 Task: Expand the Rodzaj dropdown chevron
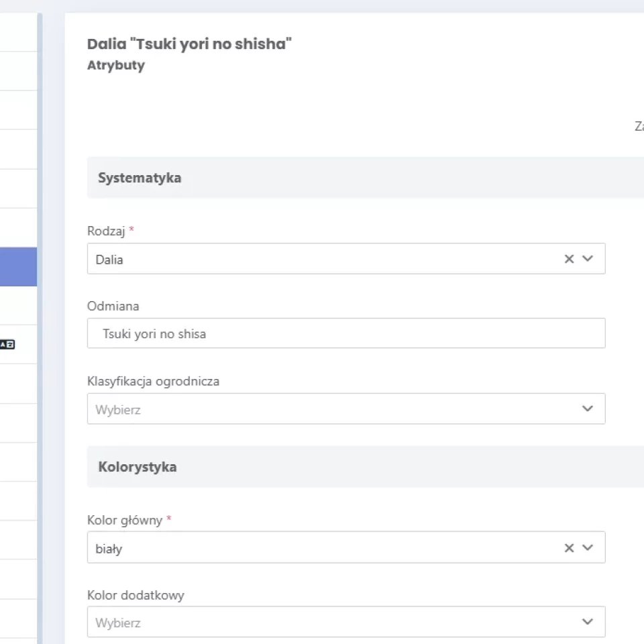(x=588, y=259)
